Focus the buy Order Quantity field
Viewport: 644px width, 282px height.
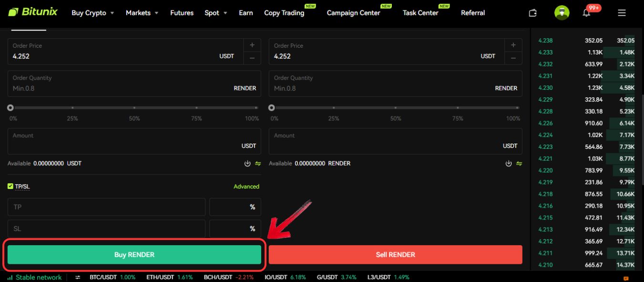click(134, 84)
